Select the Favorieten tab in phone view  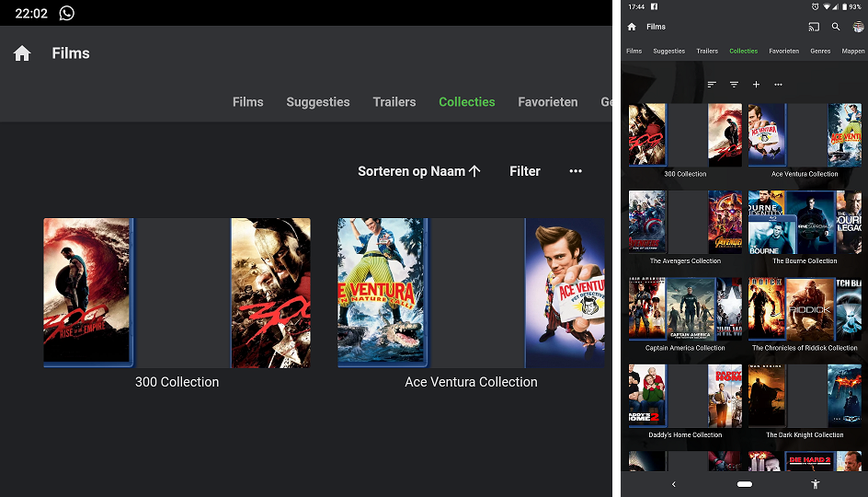[x=783, y=51]
